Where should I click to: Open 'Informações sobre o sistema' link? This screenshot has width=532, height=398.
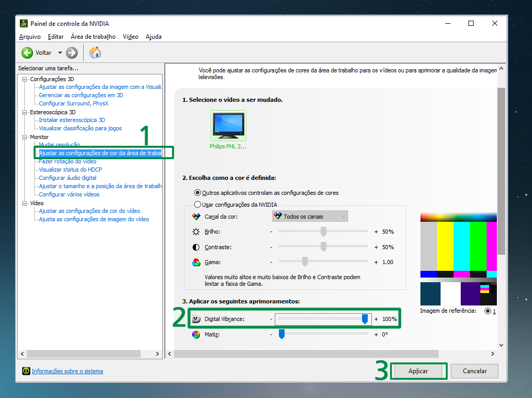coord(67,371)
